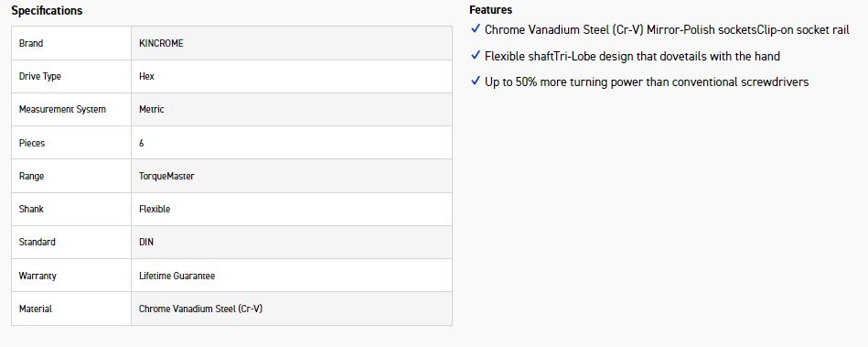Click the Metric value cell
This screenshot has width=868, height=347.
tap(292, 109)
